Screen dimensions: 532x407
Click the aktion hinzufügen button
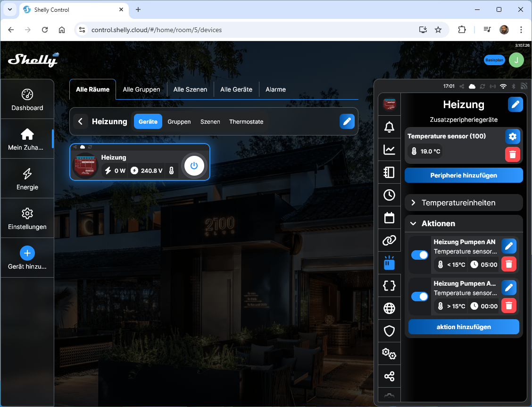463,327
